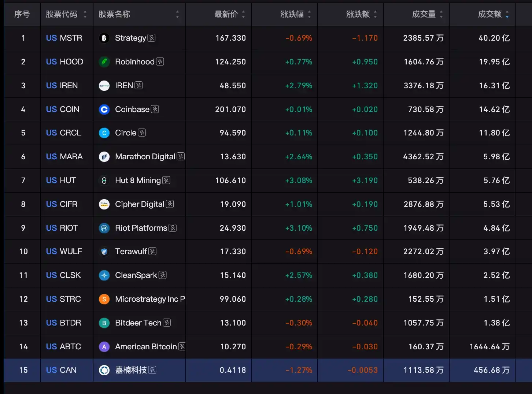Image resolution: width=532 pixels, height=394 pixels.
Task: Click the Circle logo icon
Action: pos(104,133)
